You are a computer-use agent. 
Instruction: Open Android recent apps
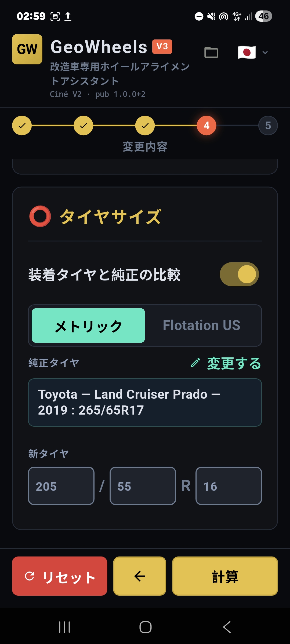point(64,627)
